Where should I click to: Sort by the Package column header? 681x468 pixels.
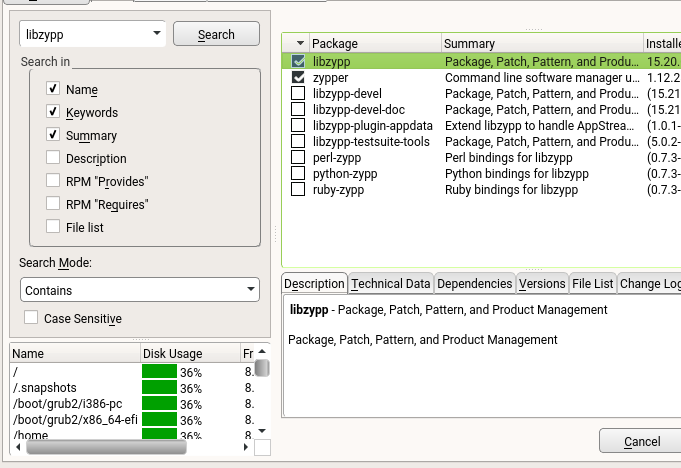click(375, 43)
